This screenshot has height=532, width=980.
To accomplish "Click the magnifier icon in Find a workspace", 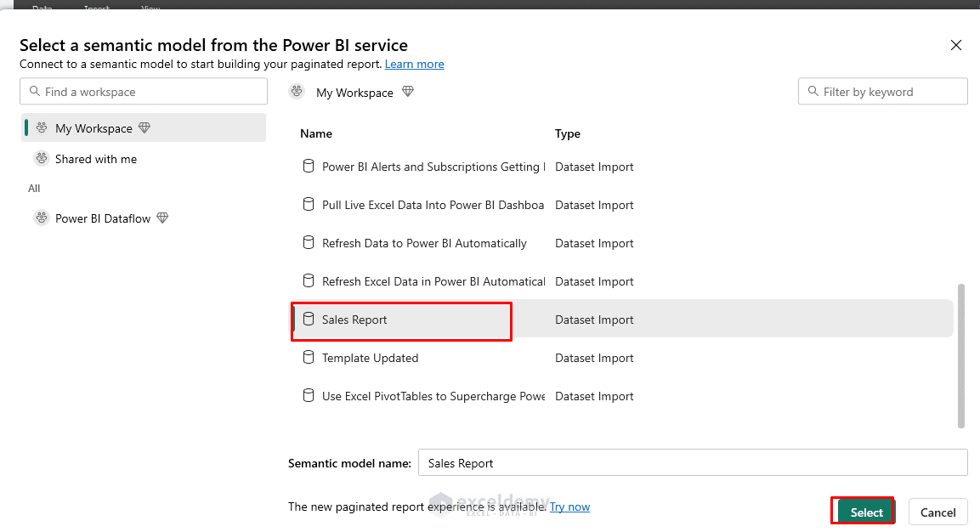I will tap(35, 91).
